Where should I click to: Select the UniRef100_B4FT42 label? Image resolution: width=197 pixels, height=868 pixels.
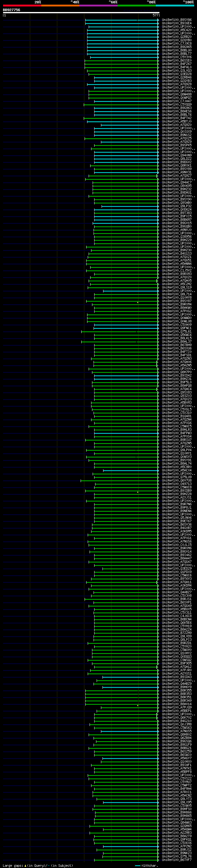[x=177, y=118]
